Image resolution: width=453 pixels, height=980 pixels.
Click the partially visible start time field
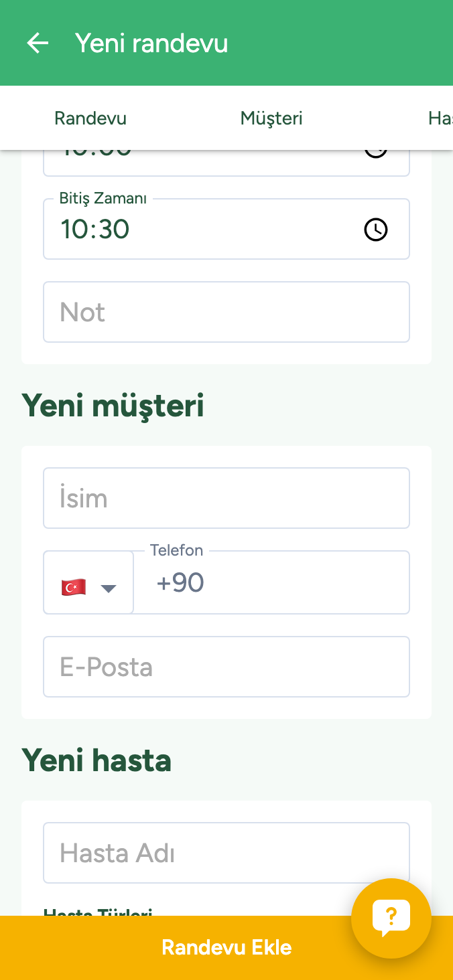click(x=201, y=162)
